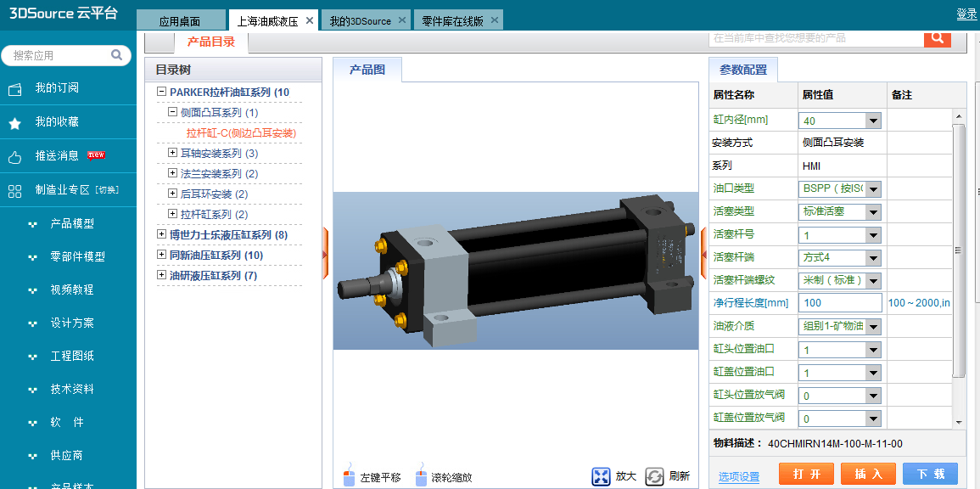Click the 打开 button
980x489 pixels.
click(806, 474)
